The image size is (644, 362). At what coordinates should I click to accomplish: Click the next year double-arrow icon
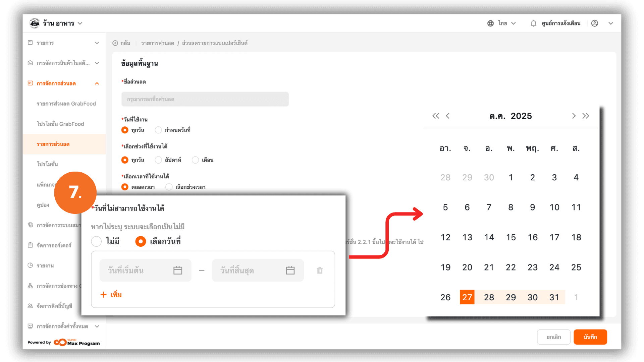click(x=586, y=116)
